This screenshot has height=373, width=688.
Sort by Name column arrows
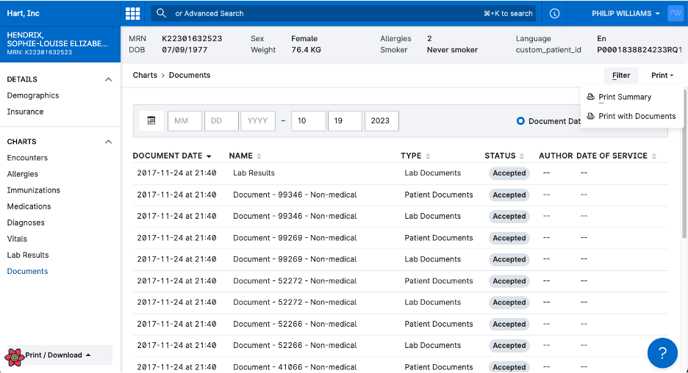tap(259, 156)
